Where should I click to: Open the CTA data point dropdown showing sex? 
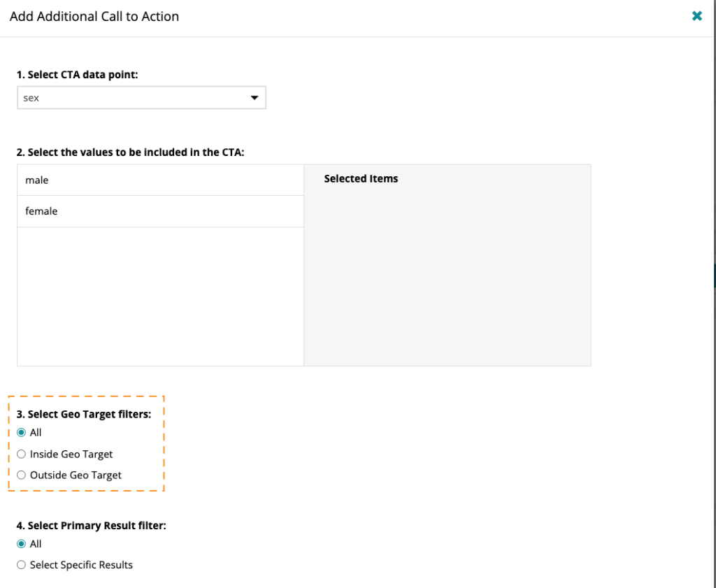tap(141, 98)
